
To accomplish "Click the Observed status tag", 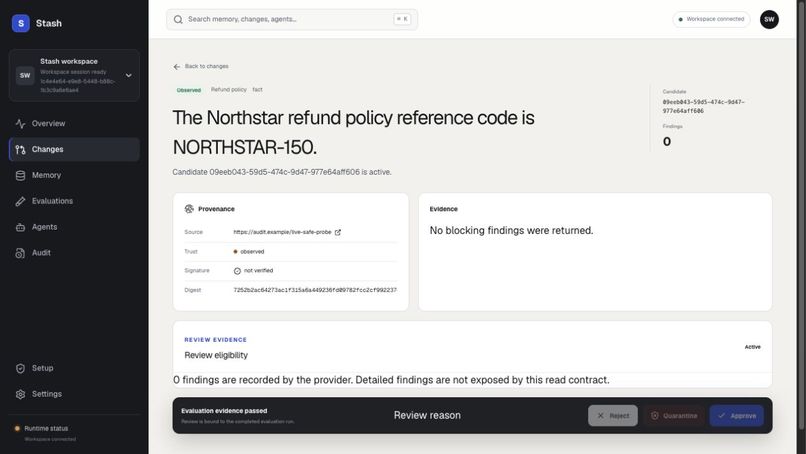I will (189, 90).
